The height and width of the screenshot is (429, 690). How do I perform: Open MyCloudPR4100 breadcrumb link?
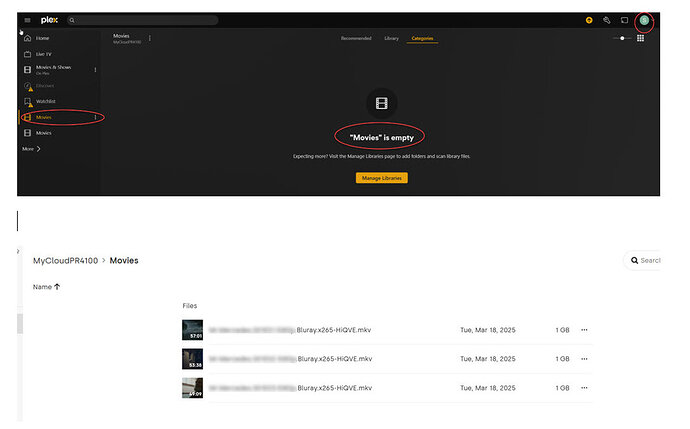click(66, 260)
